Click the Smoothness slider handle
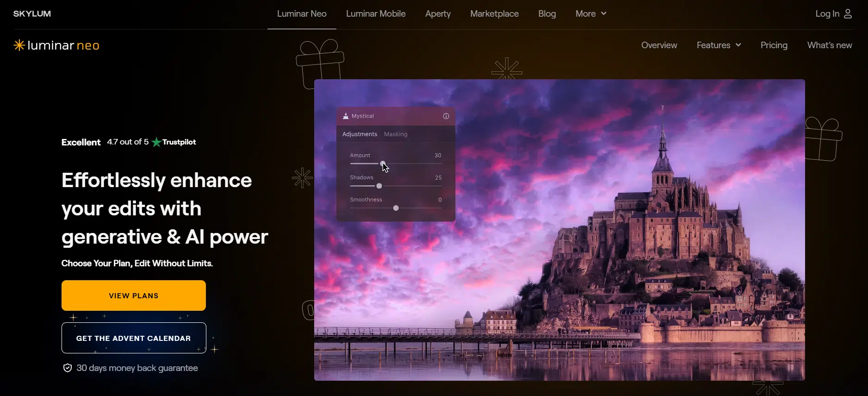The width and height of the screenshot is (868, 396). pyautogui.click(x=396, y=208)
